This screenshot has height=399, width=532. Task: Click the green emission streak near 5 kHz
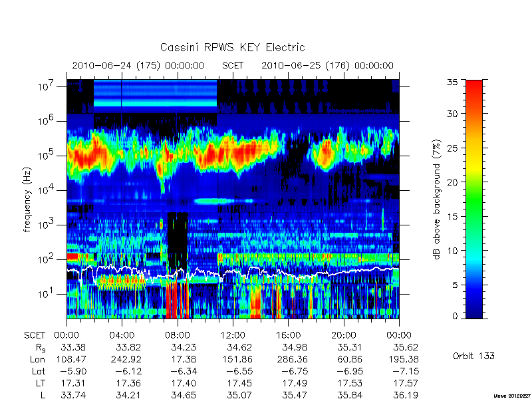point(213,201)
